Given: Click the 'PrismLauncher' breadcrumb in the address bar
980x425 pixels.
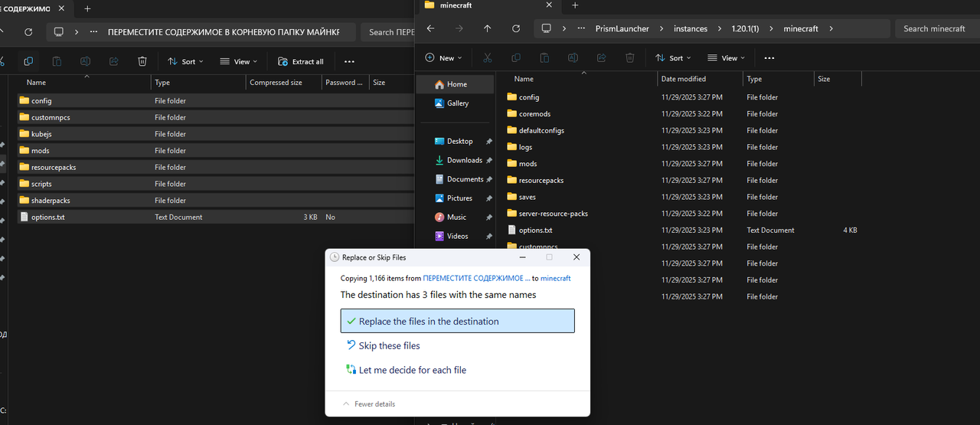Looking at the screenshot, I should 622,28.
